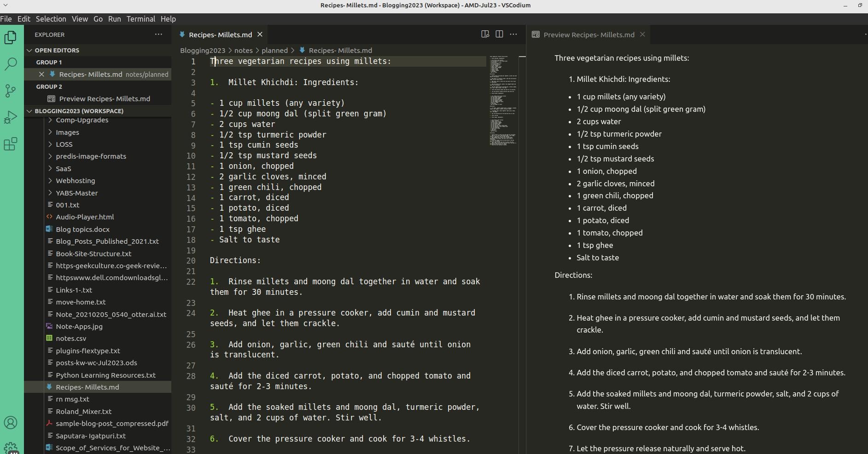Open Explorer views and more actions menu
This screenshot has width=868, height=454.
tap(158, 34)
